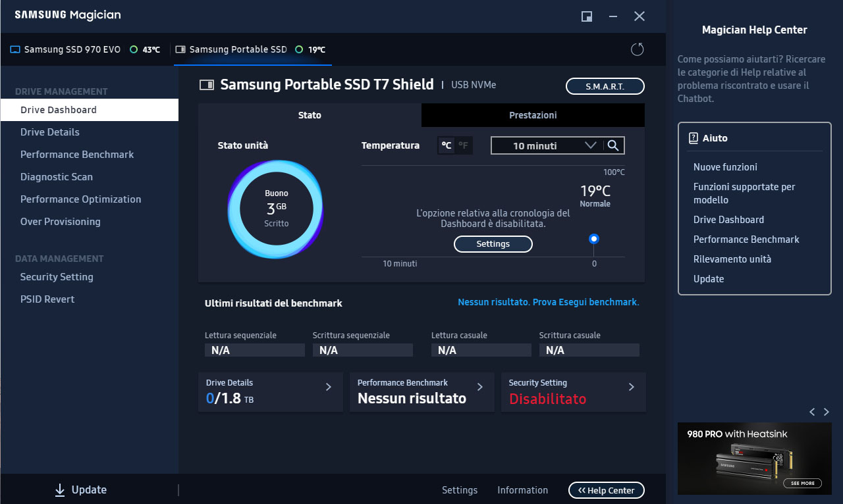Click the Nessun risultato benchmark card text
This screenshot has height=504, width=843.
tap(412, 399)
